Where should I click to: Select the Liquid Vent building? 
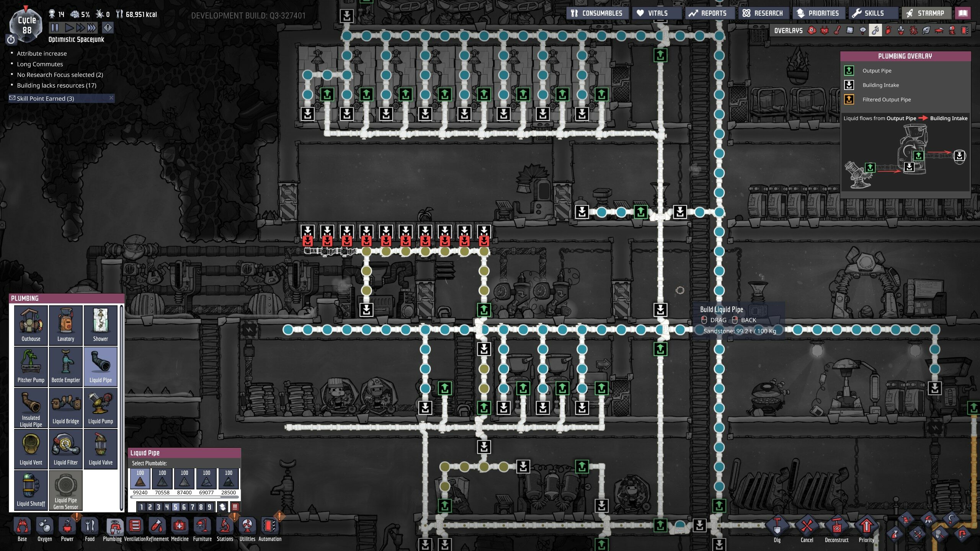pyautogui.click(x=31, y=449)
